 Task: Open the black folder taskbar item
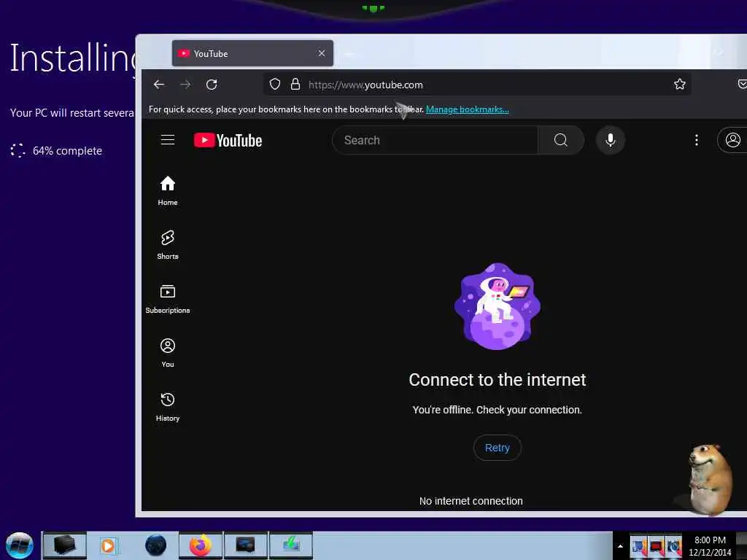pos(65,545)
